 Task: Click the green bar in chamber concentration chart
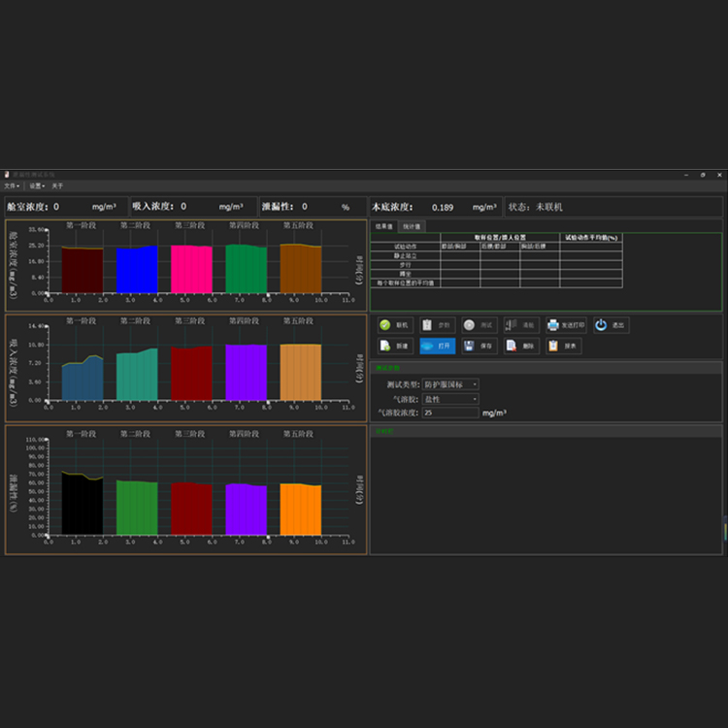(x=247, y=269)
